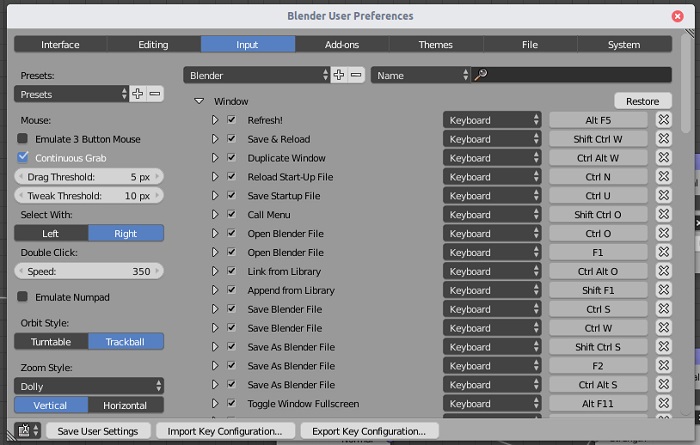Expand the Refresh! keymap item
700x445 pixels.
coord(215,120)
